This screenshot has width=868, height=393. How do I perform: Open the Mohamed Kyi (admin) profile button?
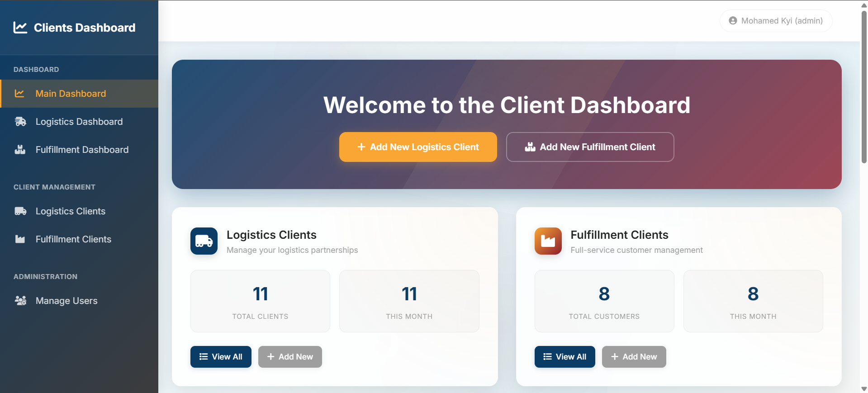click(x=776, y=21)
